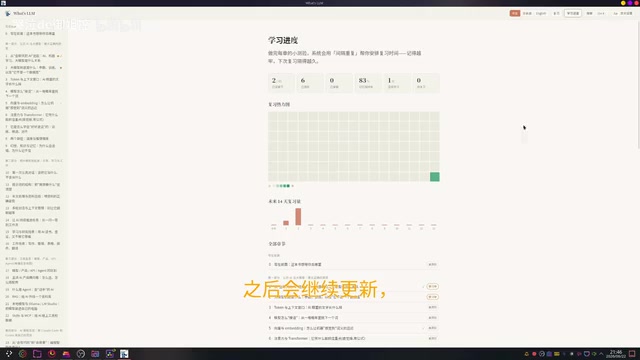The width and height of the screenshot is (640, 360).
Task: Open sidebar chapter 1 with star mark
Action: click(x=33, y=58)
